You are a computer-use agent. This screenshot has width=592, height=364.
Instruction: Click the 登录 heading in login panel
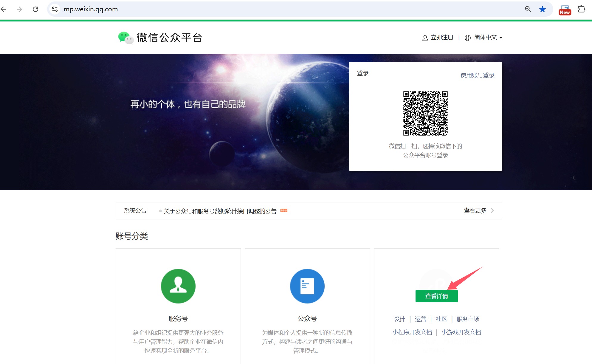click(363, 73)
